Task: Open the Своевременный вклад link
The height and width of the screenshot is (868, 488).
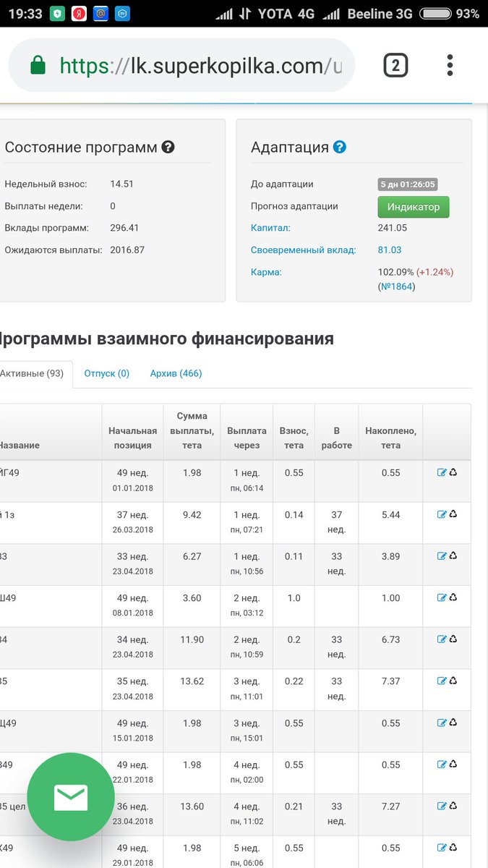Action: tap(304, 250)
